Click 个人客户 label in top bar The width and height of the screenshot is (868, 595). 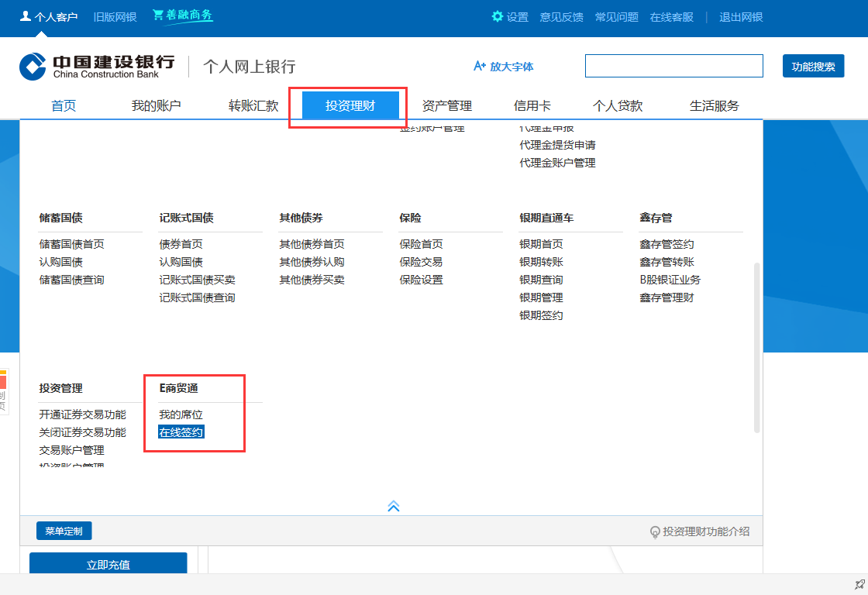(56, 17)
